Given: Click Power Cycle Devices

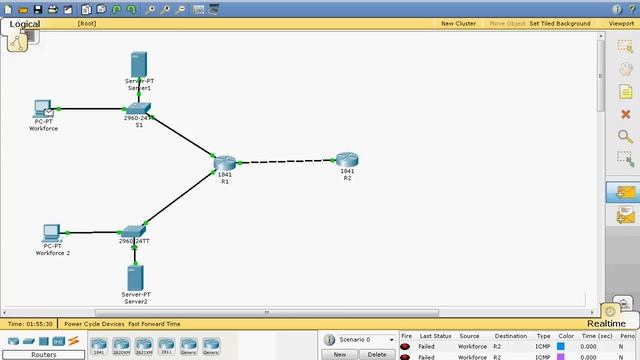Looking at the screenshot, I should (94, 324).
